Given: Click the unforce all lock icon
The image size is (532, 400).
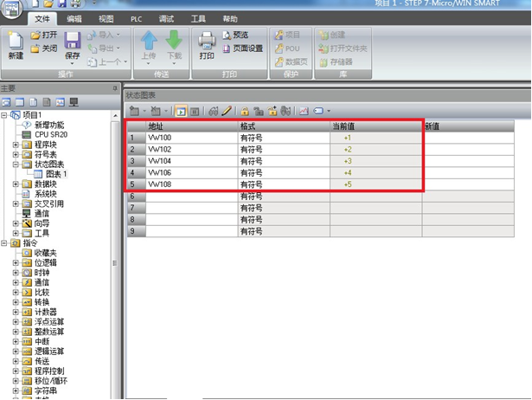Looking at the screenshot, I should [x=272, y=111].
